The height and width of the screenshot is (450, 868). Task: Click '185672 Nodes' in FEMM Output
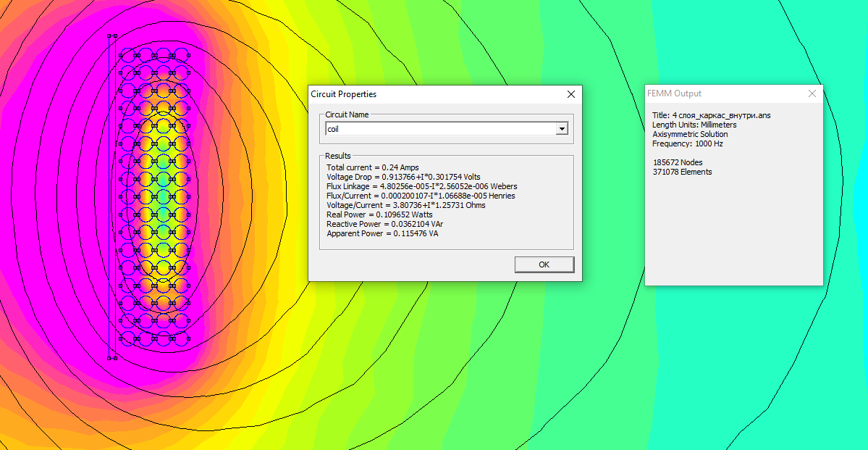pos(677,162)
